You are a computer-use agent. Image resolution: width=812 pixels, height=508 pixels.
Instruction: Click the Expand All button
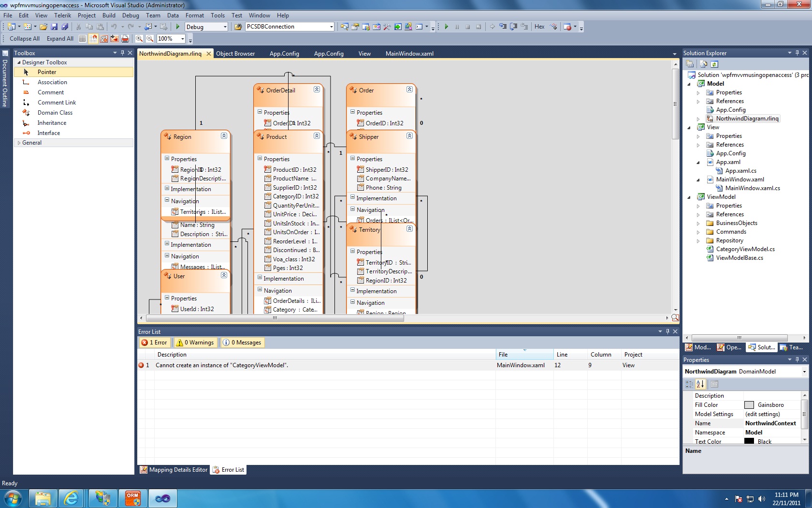60,39
